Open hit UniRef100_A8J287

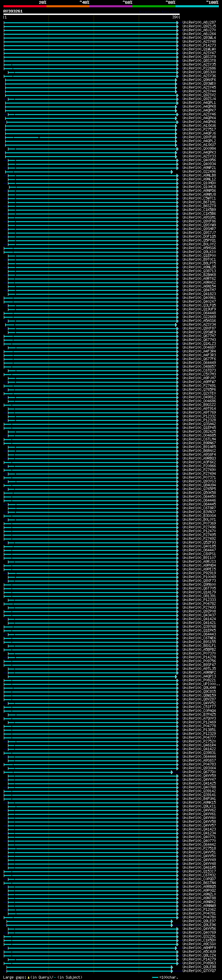point(199,23)
